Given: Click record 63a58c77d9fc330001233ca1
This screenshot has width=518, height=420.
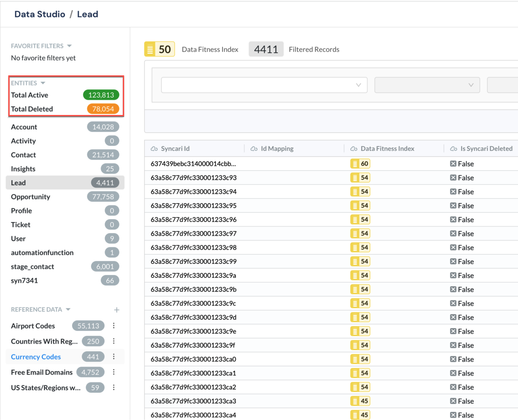Looking at the screenshot, I should tap(193, 373).
